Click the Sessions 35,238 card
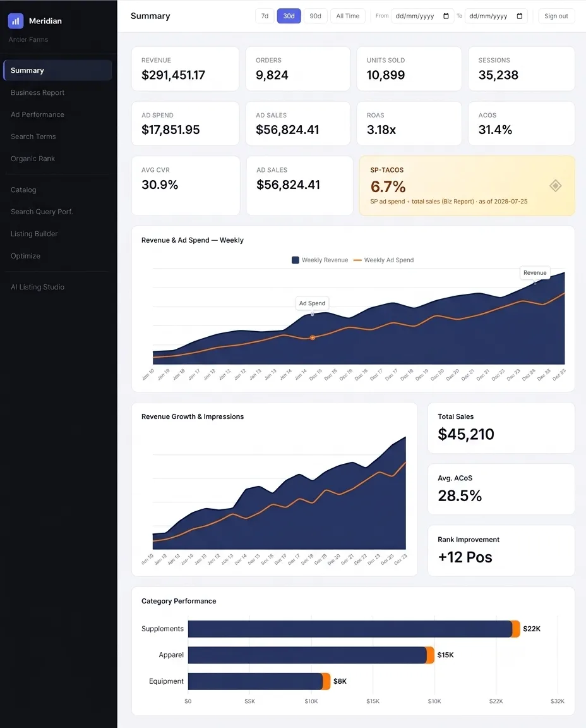 (x=521, y=69)
